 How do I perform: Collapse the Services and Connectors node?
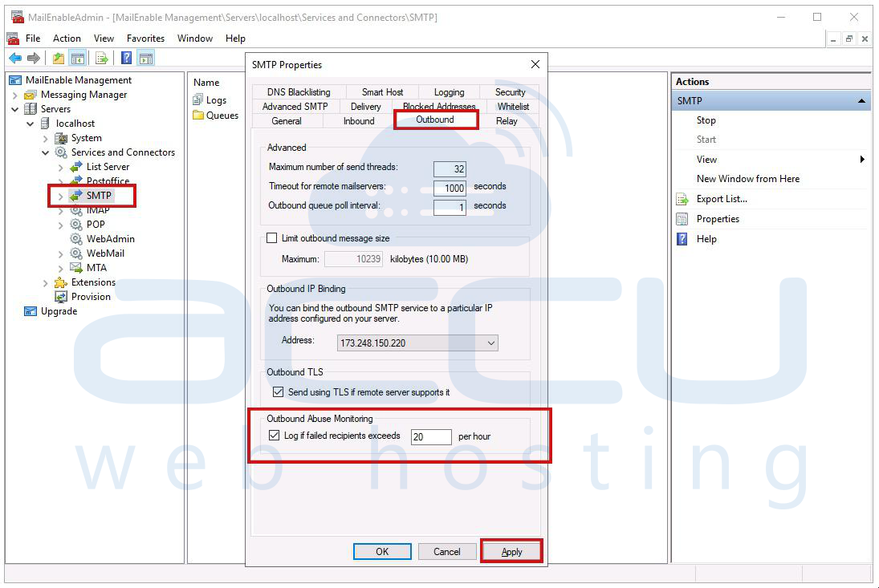coord(46,153)
